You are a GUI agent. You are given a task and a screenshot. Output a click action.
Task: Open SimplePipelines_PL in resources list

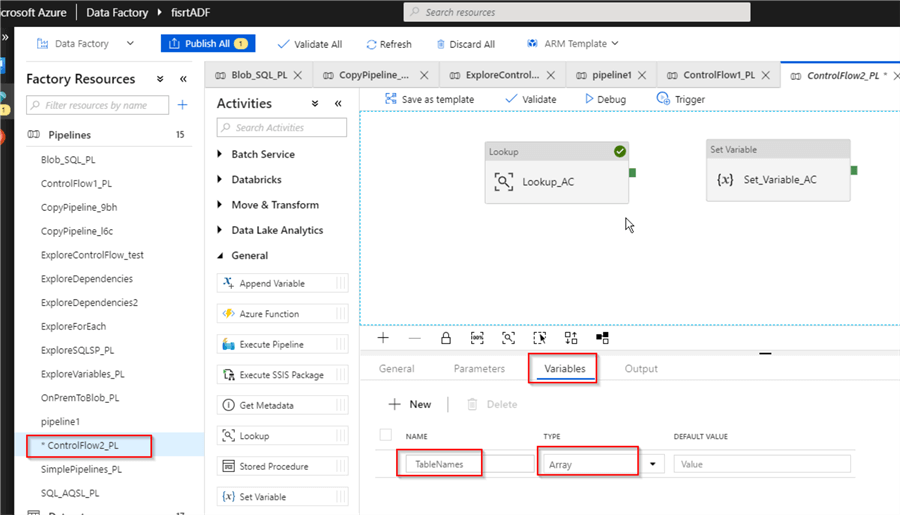tap(82, 469)
